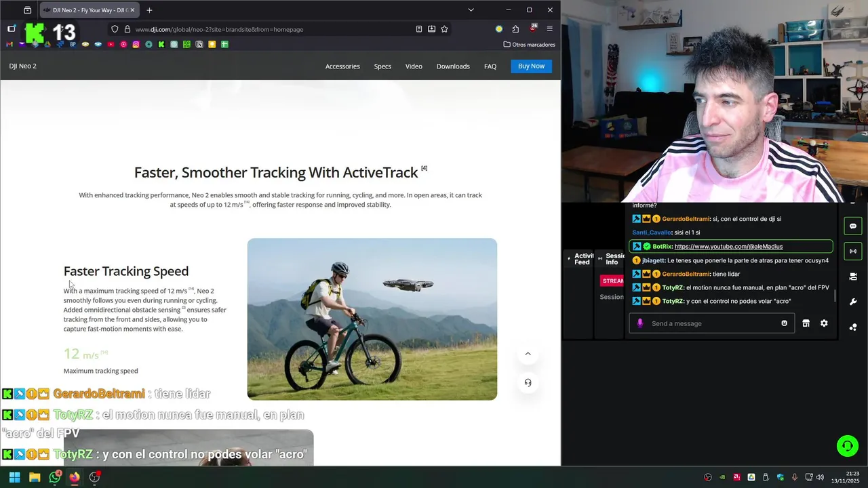Open the BotRix YouTube link in chat
The image size is (868, 488).
[x=728, y=247]
